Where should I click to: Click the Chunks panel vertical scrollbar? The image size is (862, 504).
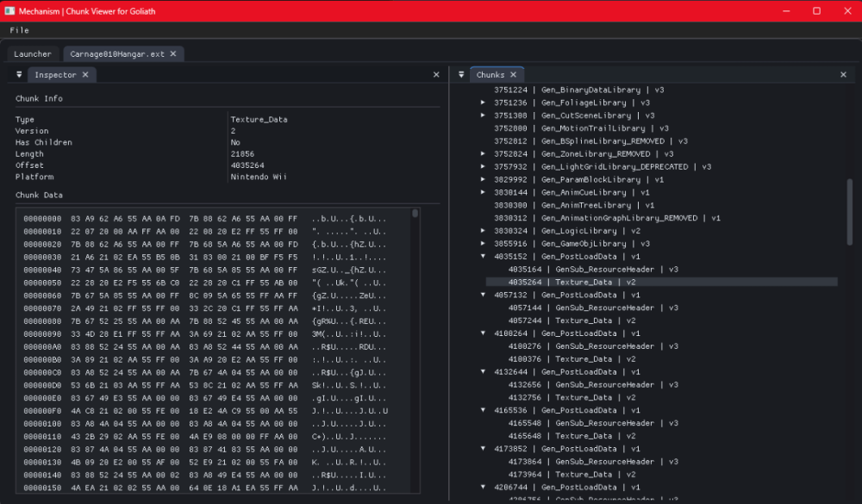click(x=850, y=212)
